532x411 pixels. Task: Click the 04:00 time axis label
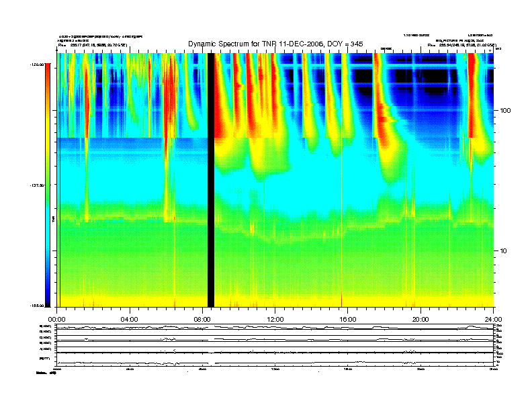point(130,320)
